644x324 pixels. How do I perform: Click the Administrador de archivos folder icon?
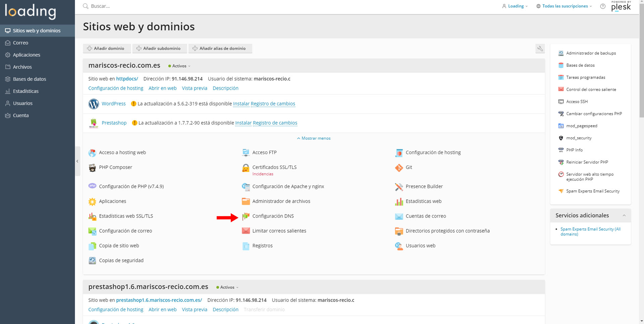pyautogui.click(x=246, y=201)
